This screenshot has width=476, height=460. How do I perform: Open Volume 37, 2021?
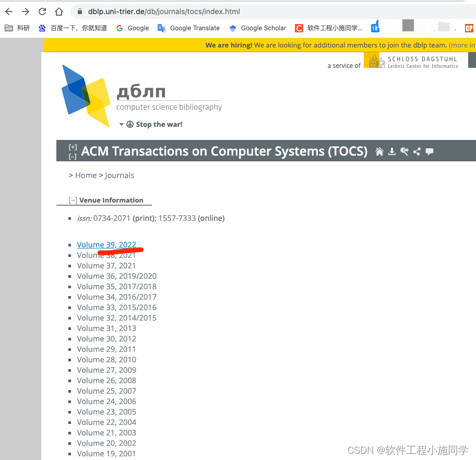[106, 266]
